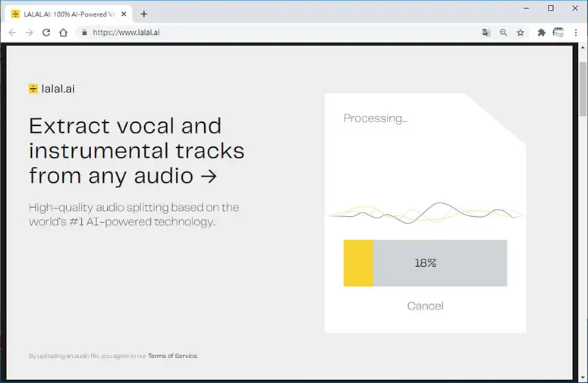Click the vertical page scrollbar thumb
This screenshot has height=383, width=588.
click(x=583, y=89)
